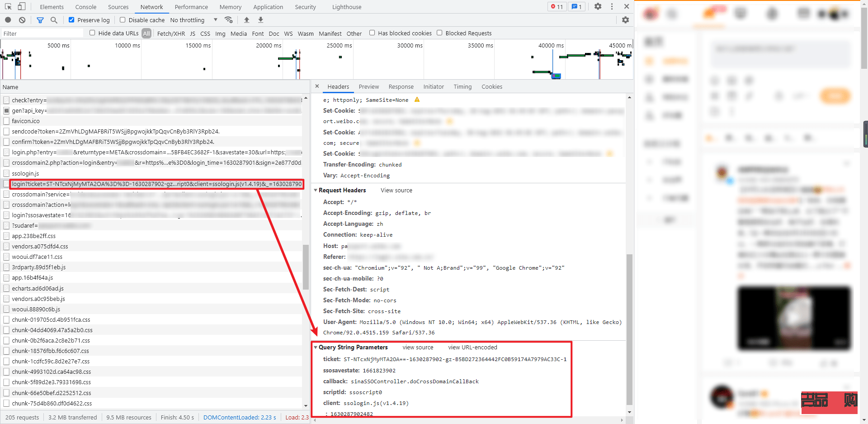Check the Hide data URLs option

pos(92,33)
